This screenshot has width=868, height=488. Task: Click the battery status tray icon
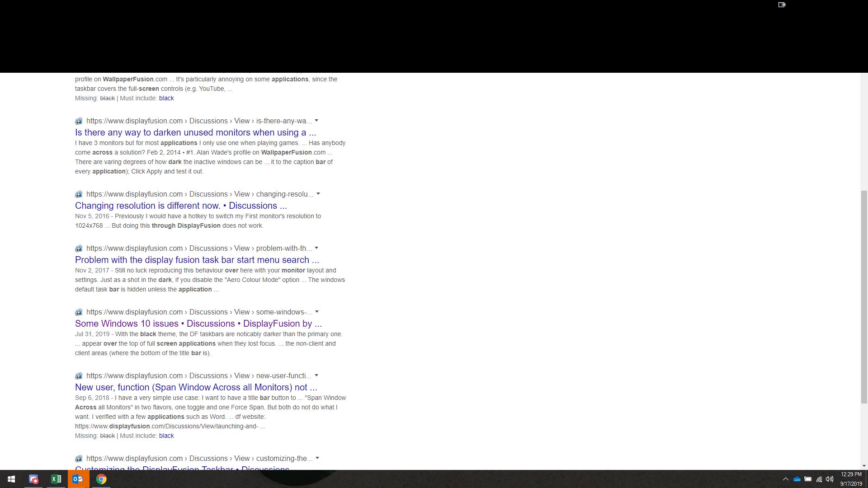pos(808,479)
